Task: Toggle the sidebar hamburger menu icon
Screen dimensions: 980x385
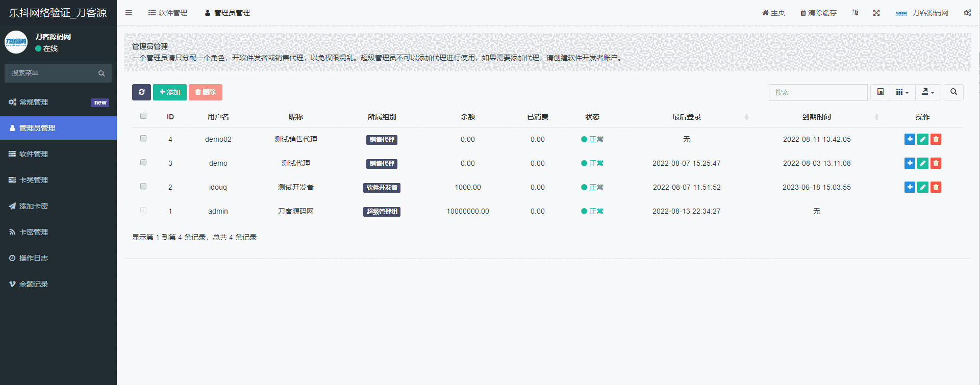Action: click(129, 13)
